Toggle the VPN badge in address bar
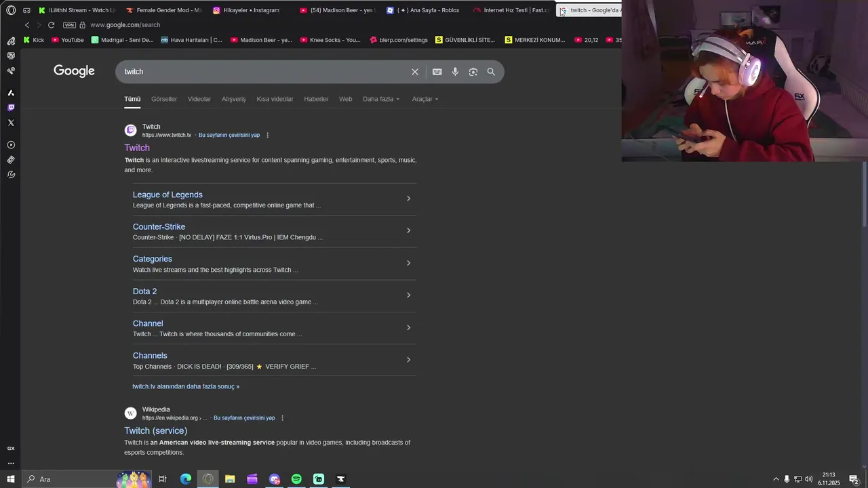 pyautogui.click(x=69, y=25)
